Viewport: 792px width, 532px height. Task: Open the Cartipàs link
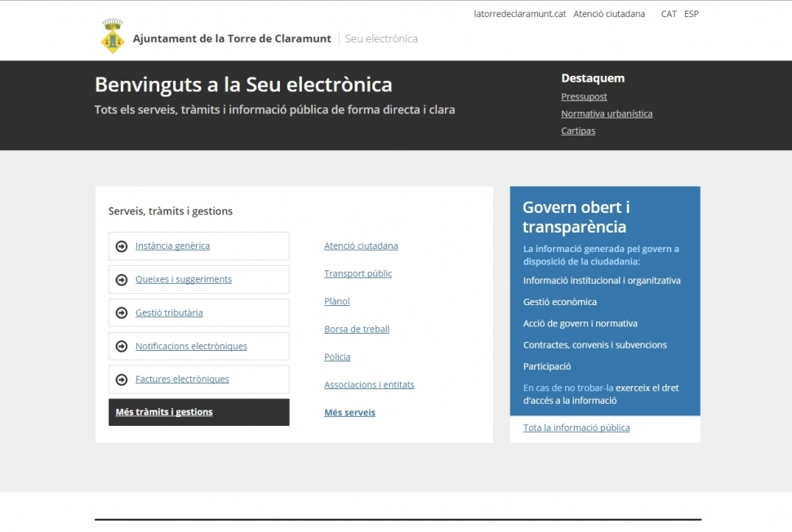coord(578,131)
